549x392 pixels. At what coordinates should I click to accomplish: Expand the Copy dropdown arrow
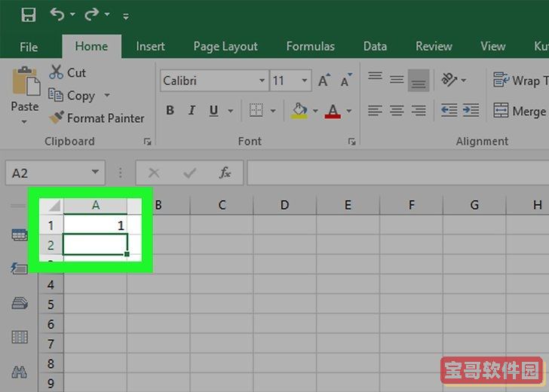tap(107, 95)
